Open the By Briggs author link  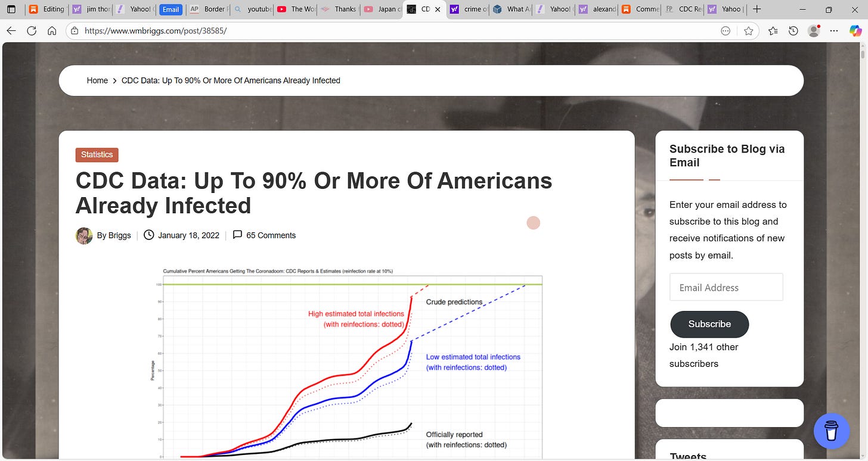[114, 235]
